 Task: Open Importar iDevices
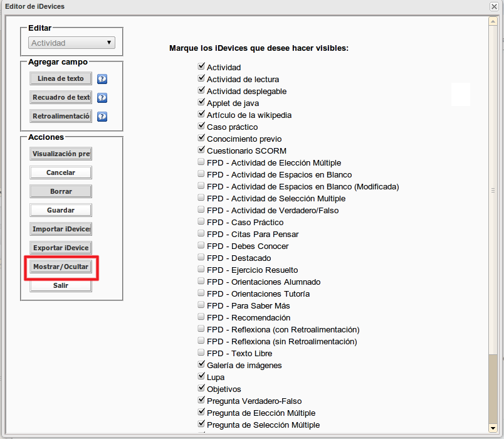click(x=61, y=229)
